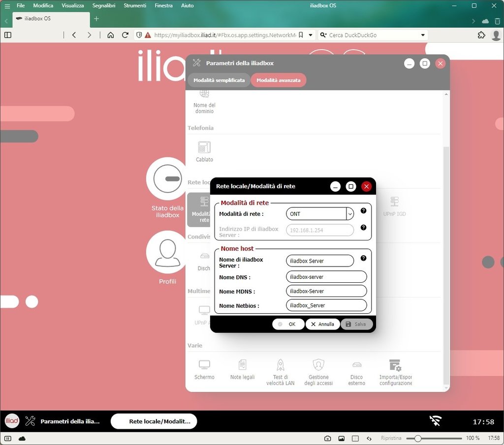The width and height of the screenshot is (504, 445).
Task: Click help icon beside Modalità di rete
Action: (x=363, y=210)
